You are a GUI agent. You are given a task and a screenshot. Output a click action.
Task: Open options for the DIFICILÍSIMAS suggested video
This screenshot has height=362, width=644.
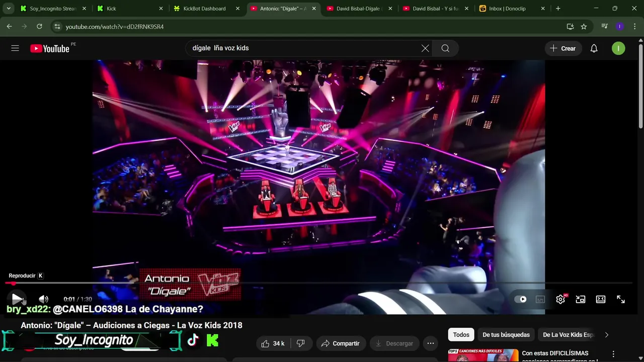click(613, 354)
